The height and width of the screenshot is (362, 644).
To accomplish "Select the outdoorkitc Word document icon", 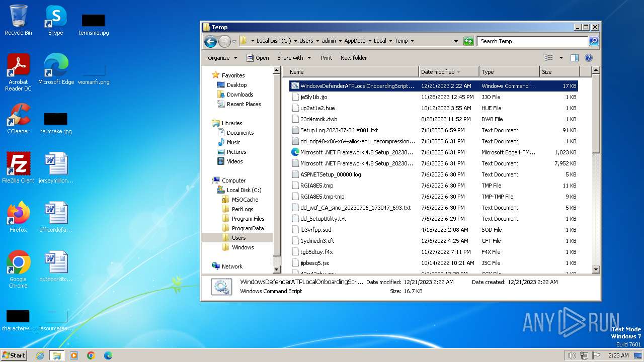I will tap(56, 266).
